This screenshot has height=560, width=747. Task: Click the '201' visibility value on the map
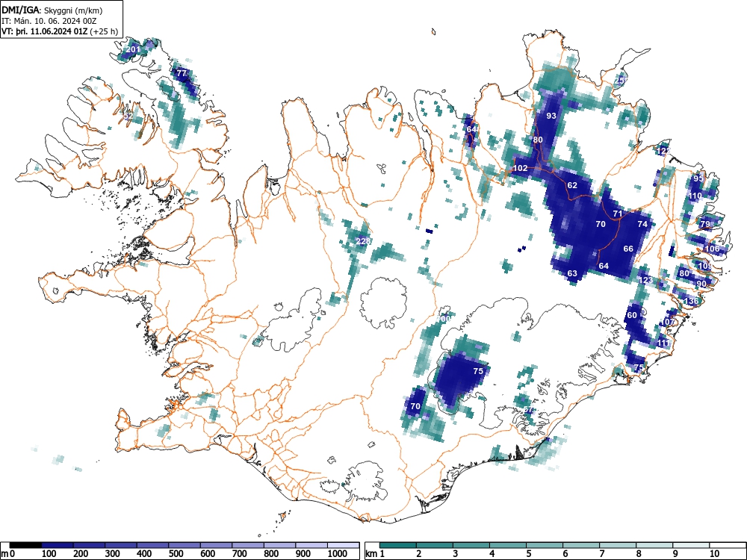133,49
